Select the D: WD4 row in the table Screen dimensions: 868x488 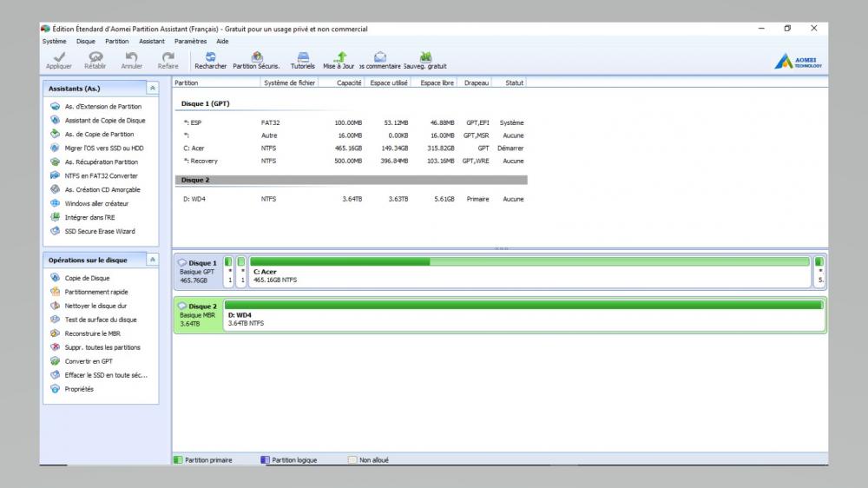[347, 199]
